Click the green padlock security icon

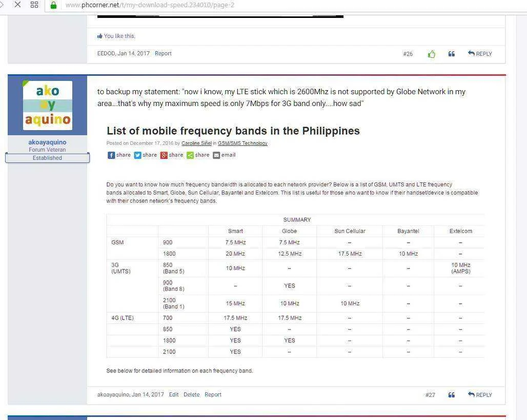53,5
